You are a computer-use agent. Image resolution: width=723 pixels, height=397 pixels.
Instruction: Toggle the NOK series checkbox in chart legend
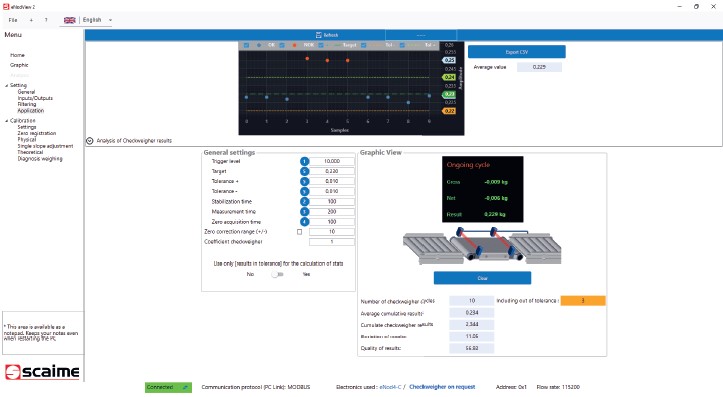click(x=282, y=45)
